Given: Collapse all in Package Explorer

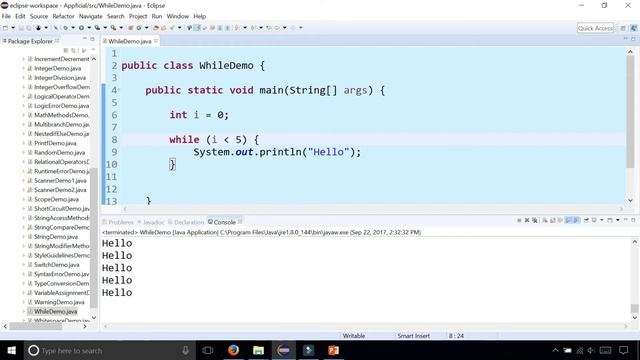Looking at the screenshot, I should pyautogui.click(x=66, y=51).
